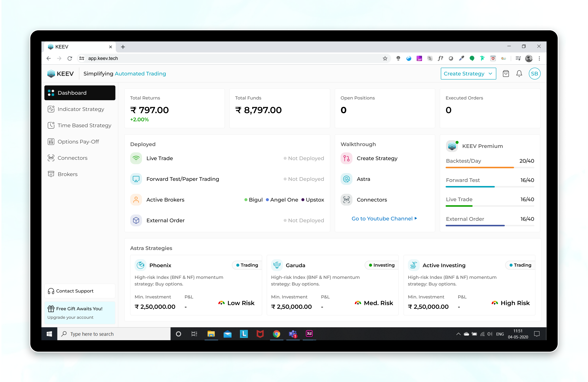Open the Connectors section in sidebar
The width and height of the screenshot is (588, 382).
(72, 158)
